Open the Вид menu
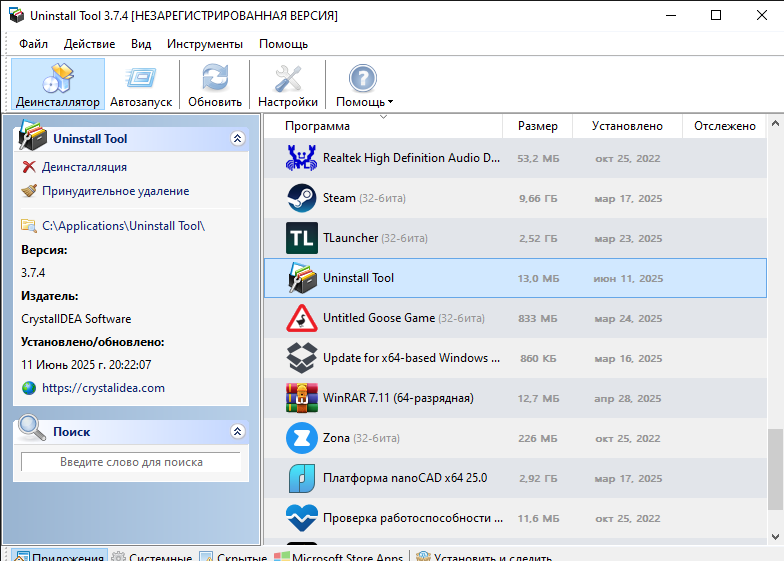Screen dimensions: 784x561 (141, 44)
